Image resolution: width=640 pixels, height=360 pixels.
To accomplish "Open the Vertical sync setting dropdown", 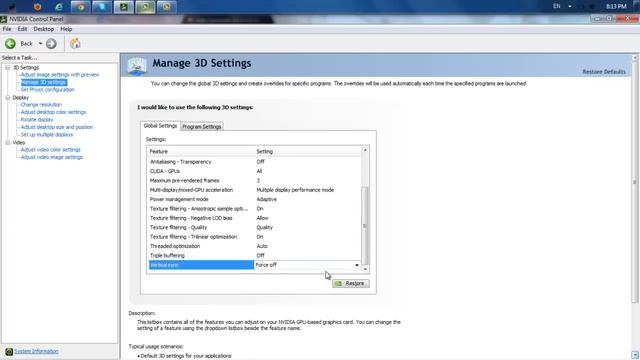I will tap(357, 265).
